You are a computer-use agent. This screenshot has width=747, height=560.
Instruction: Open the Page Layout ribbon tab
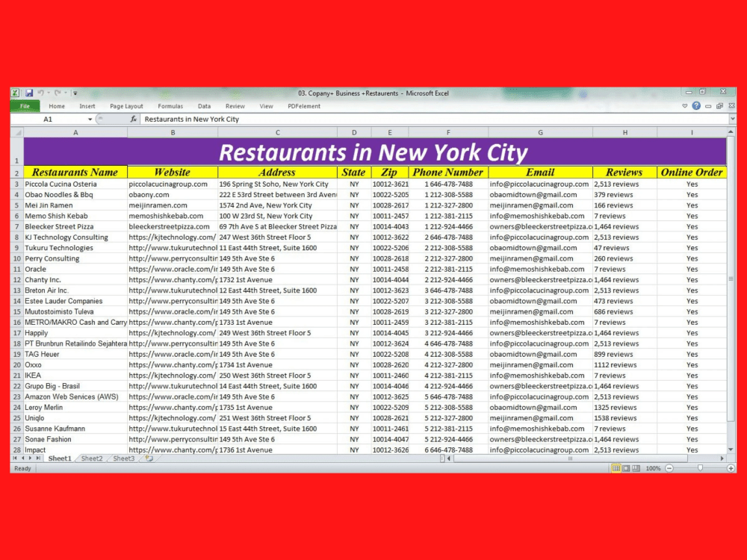pyautogui.click(x=126, y=106)
